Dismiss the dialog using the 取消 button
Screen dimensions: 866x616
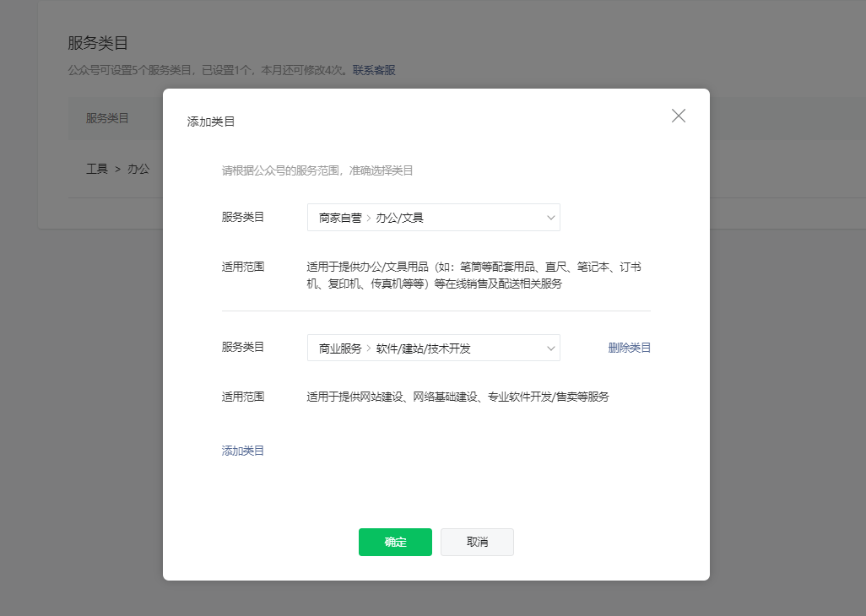(477, 542)
